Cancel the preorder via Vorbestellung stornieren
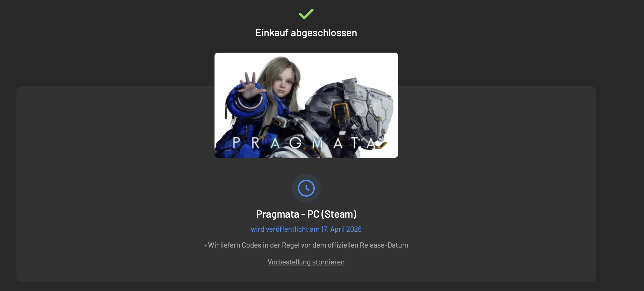The height and width of the screenshot is (291, 644). coord(306,262)
